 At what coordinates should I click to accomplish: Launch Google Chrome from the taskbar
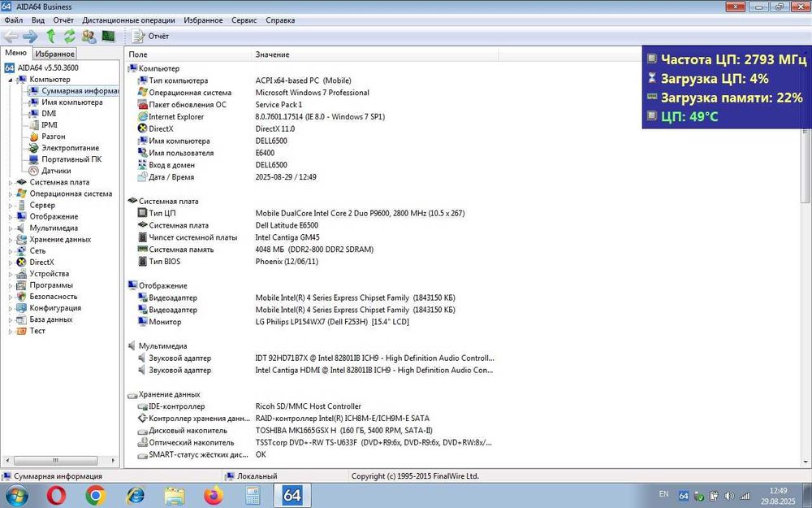tap(95, 496)
